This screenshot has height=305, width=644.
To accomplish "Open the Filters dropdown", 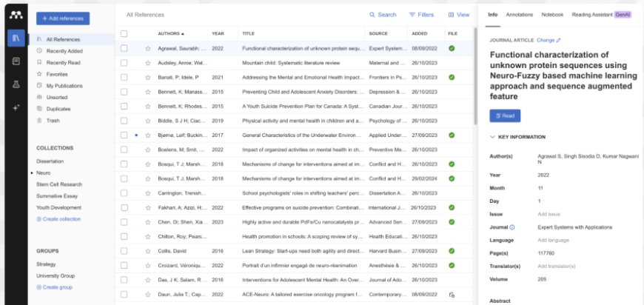I will coord(421,15).
